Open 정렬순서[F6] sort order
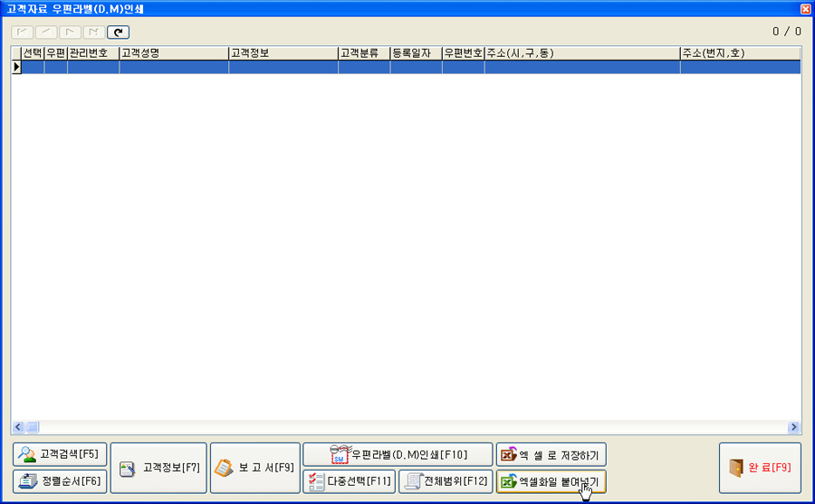This screenshot has height=504, width=815. point(60,481)
